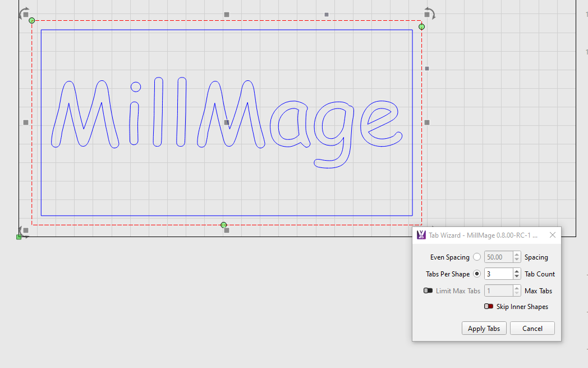Click the center move handle of the selection
The height and width of the screenshot is (368, 588).
pos(227,122)
